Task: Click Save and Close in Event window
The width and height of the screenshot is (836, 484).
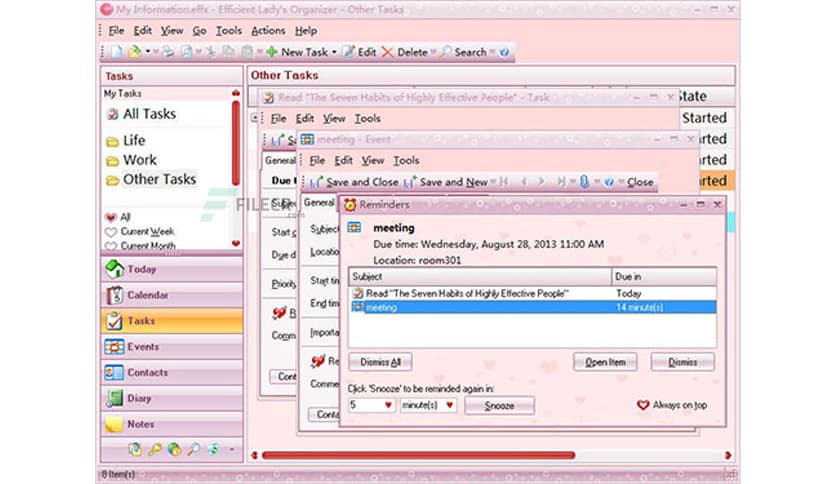Action: coord(354,182)
